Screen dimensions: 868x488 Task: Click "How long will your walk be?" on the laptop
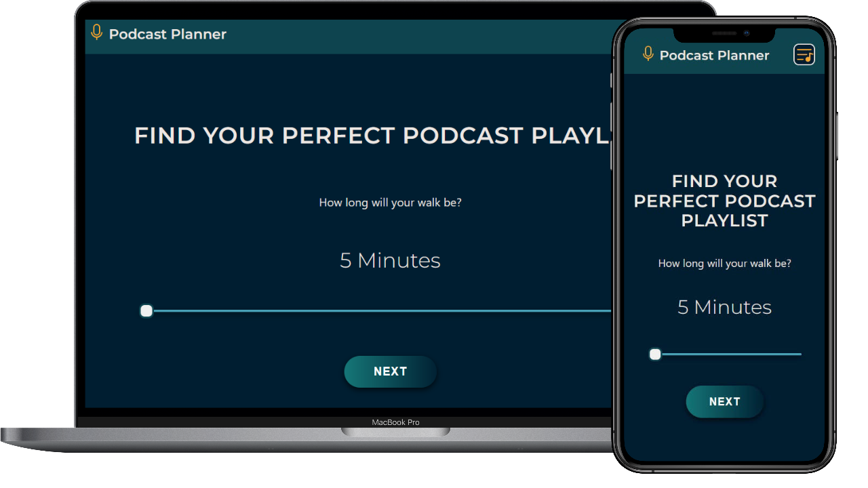tap(390, 203)
